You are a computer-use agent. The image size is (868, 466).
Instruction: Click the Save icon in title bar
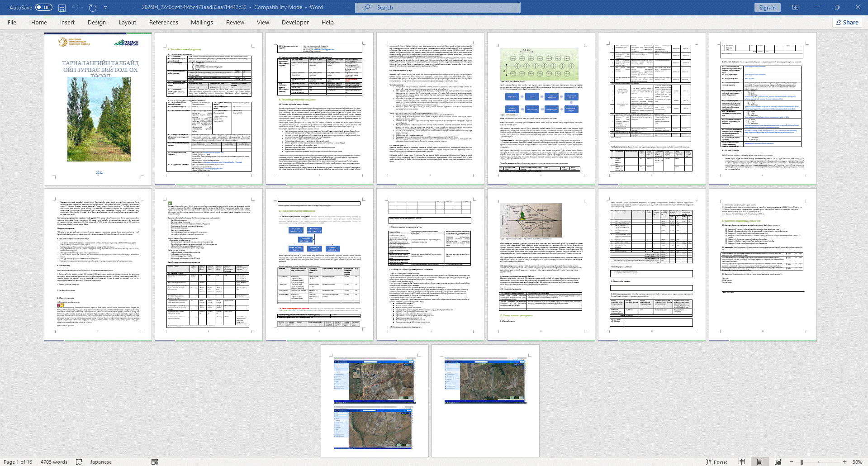click(62, 8)
